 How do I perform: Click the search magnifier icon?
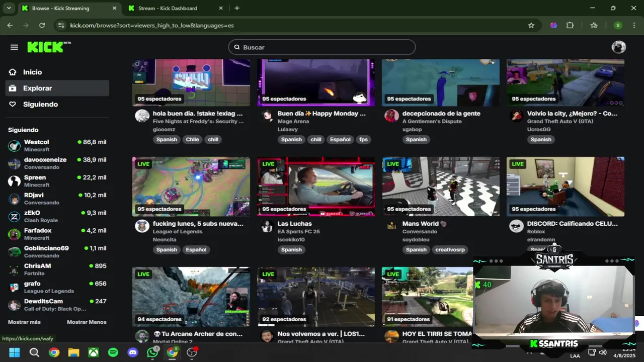point(237,47)
